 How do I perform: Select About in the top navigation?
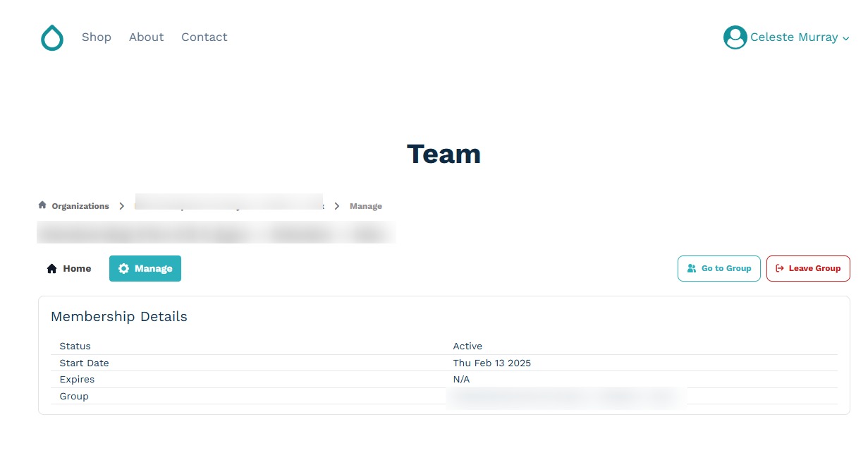coord(146,37)
